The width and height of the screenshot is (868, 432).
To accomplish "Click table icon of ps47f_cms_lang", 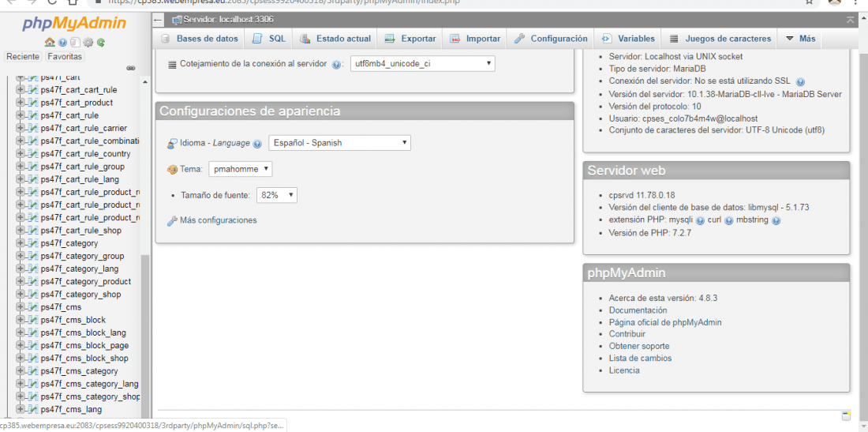I will point(32,409).
